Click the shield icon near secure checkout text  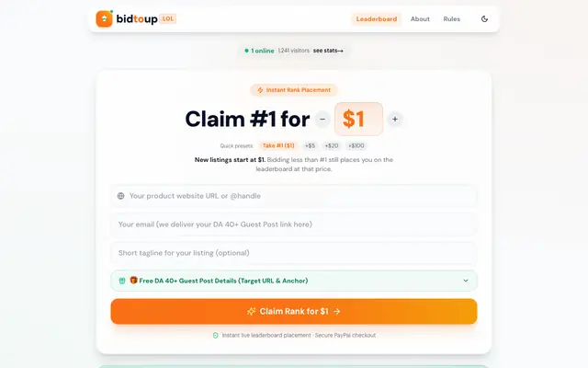point(216,335)
